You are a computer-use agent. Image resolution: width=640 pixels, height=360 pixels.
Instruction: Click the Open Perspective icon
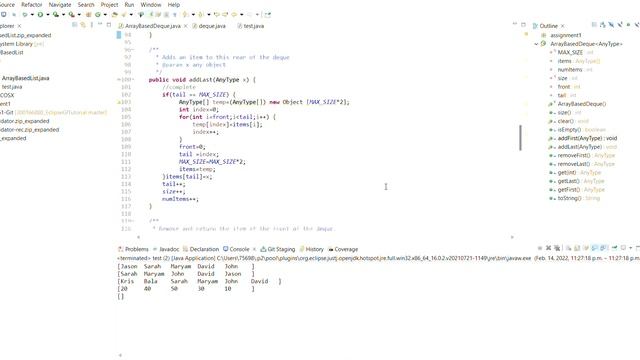[x=267, y=15]
